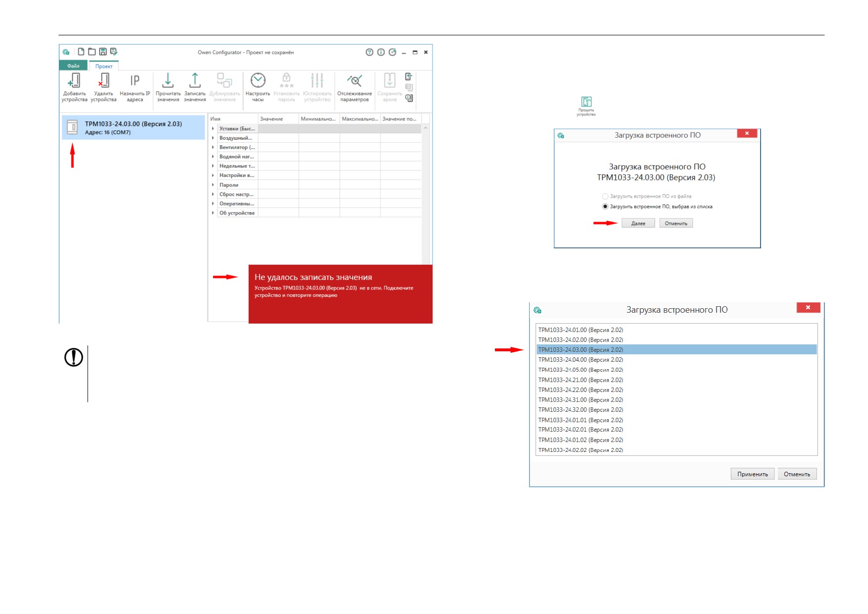868x614 pixels.
Task: Select firmware 'ТРМ1033-24.01.01 (Версия 2.02)'
Action: tap(676, 420)
